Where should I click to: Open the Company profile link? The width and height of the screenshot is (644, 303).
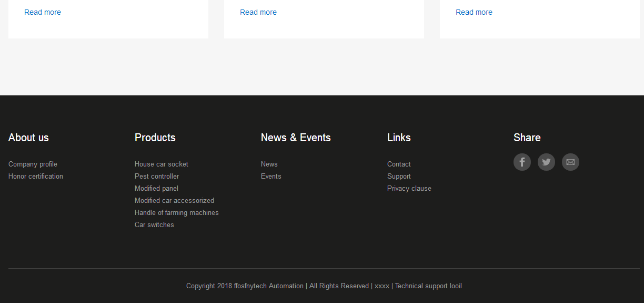[x=33, y=164]
